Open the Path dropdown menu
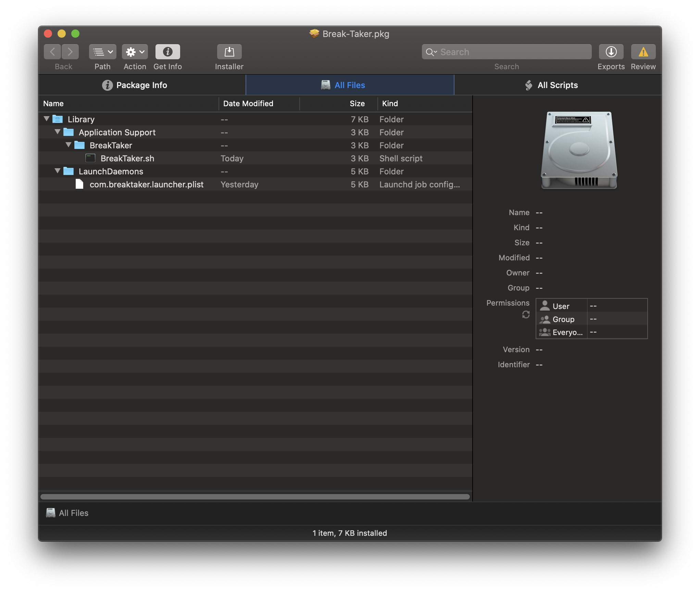This screenshot has height=592, width=700. [x=102, y=52]
